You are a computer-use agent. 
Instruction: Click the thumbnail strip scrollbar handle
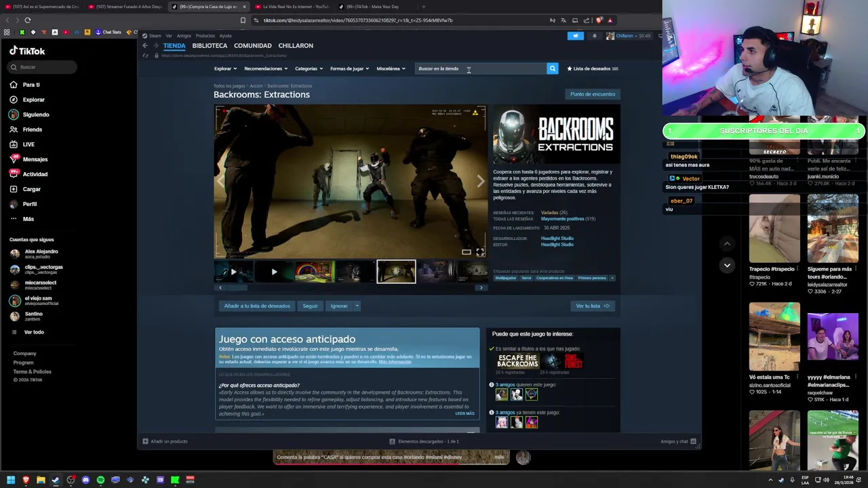click(236, 287)
